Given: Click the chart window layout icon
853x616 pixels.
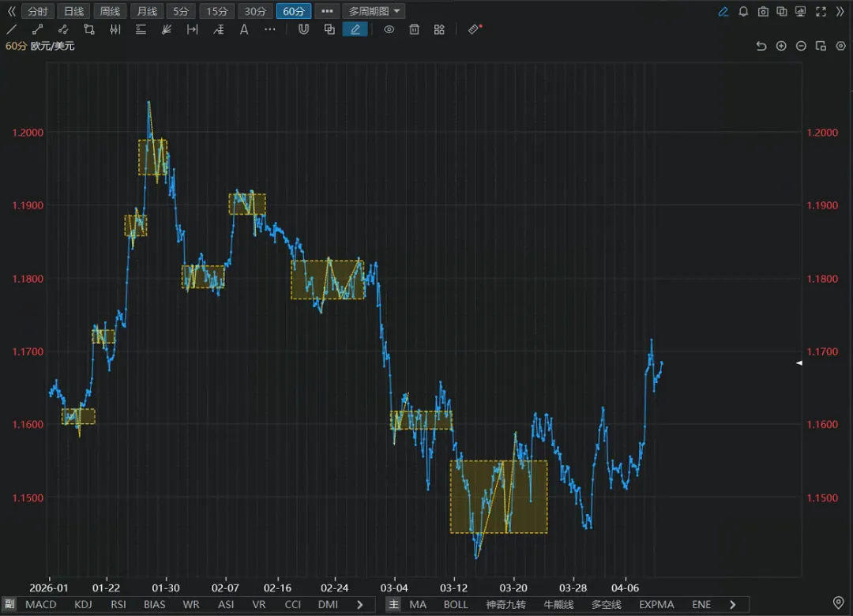Looking at the screenshot, I should 821,47.
